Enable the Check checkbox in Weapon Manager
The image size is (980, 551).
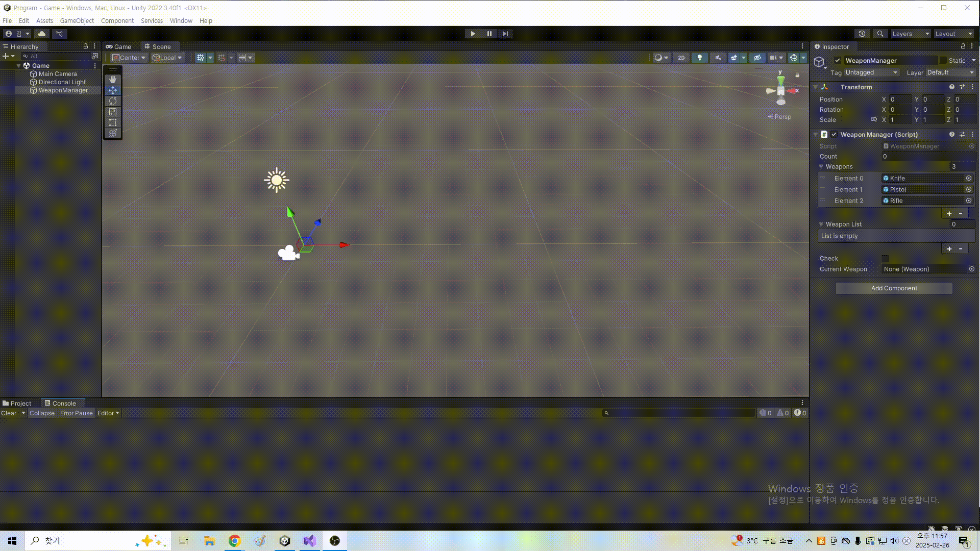coord(885,259)
